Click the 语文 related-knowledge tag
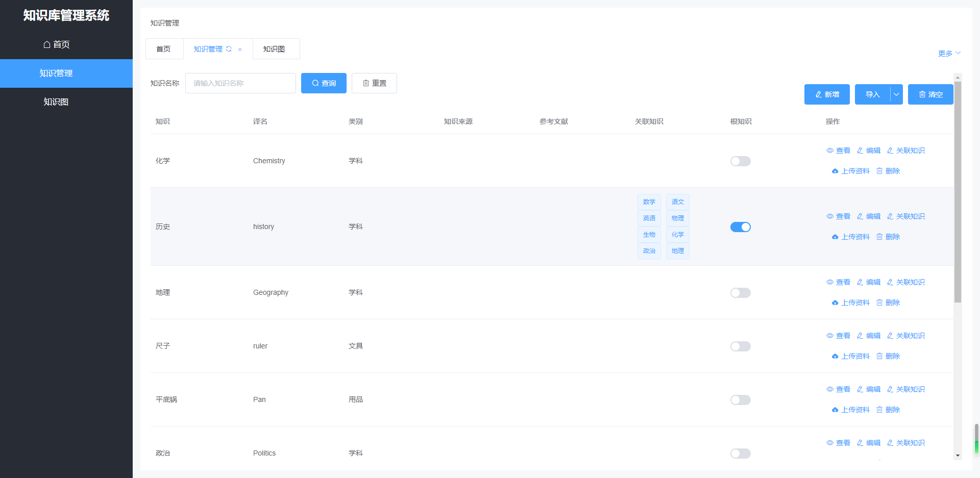 [678, 202]
